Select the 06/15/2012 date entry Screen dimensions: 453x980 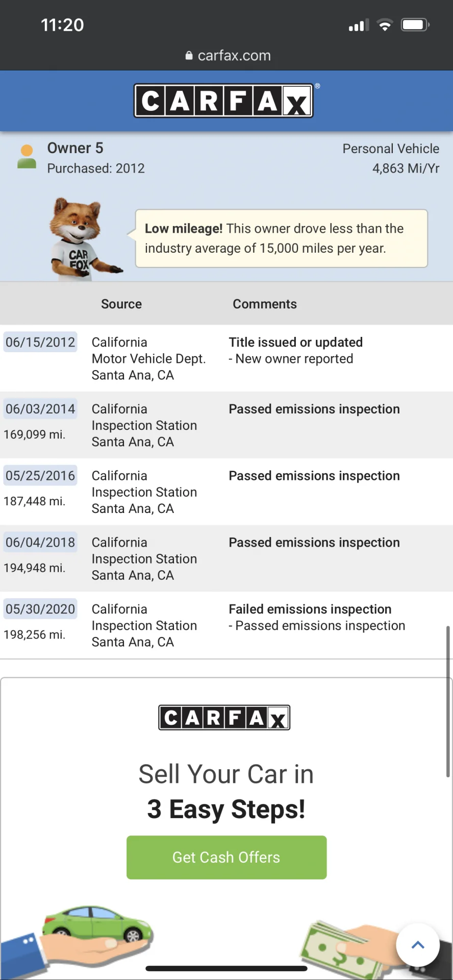40,342
